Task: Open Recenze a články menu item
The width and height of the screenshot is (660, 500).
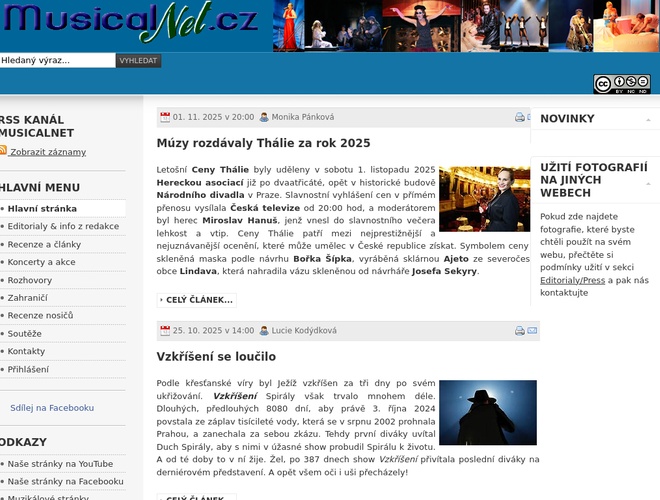Action: click(44, 244)
